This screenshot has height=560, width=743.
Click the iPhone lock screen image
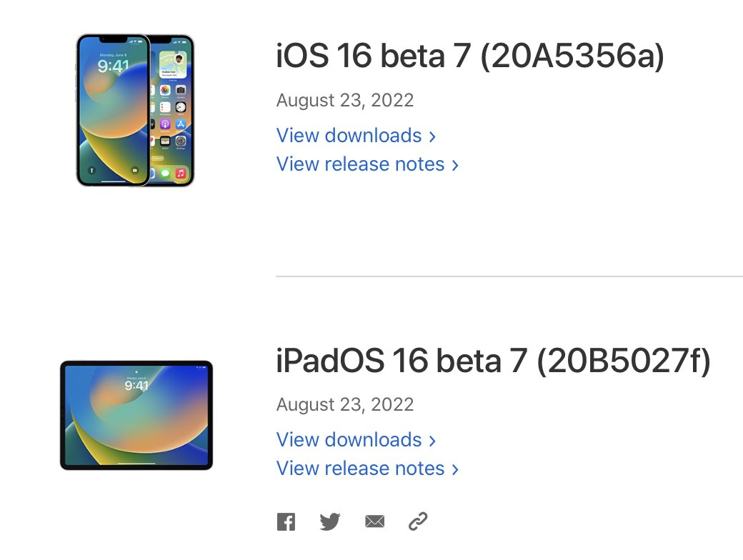coord(113,111)
